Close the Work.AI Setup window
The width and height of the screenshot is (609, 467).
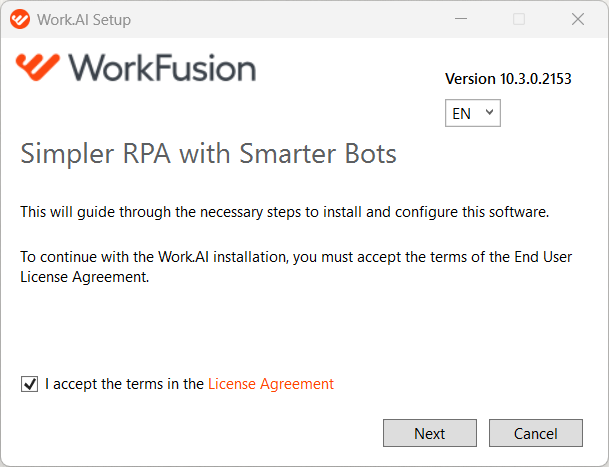(578, 19)
